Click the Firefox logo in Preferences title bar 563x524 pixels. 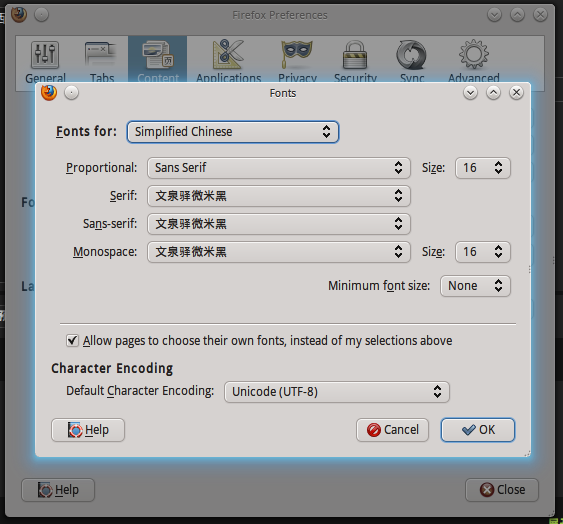pos(19,15)
